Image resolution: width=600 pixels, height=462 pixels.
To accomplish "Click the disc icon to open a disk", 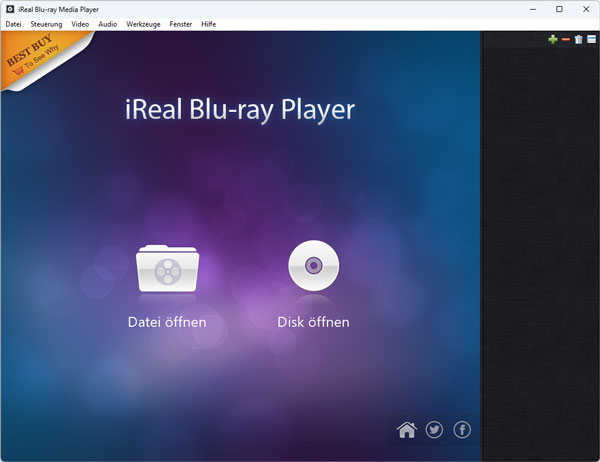I will tap(313, 266).
